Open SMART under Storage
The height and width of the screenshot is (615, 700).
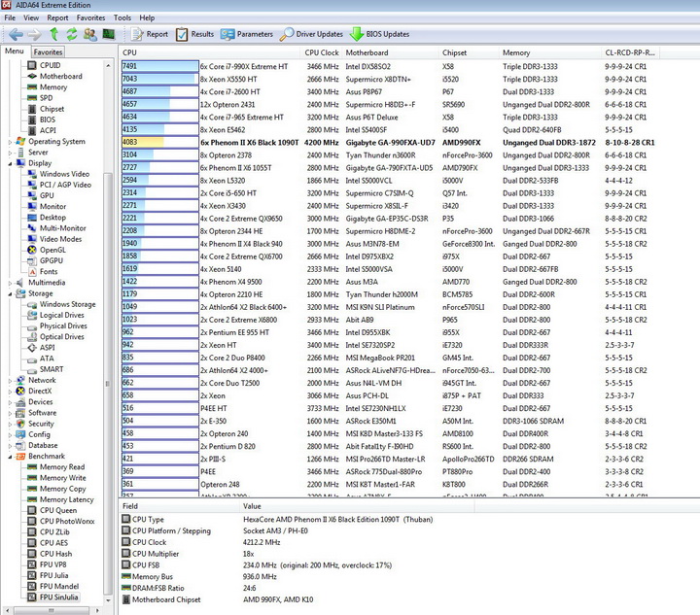point(46,369)
